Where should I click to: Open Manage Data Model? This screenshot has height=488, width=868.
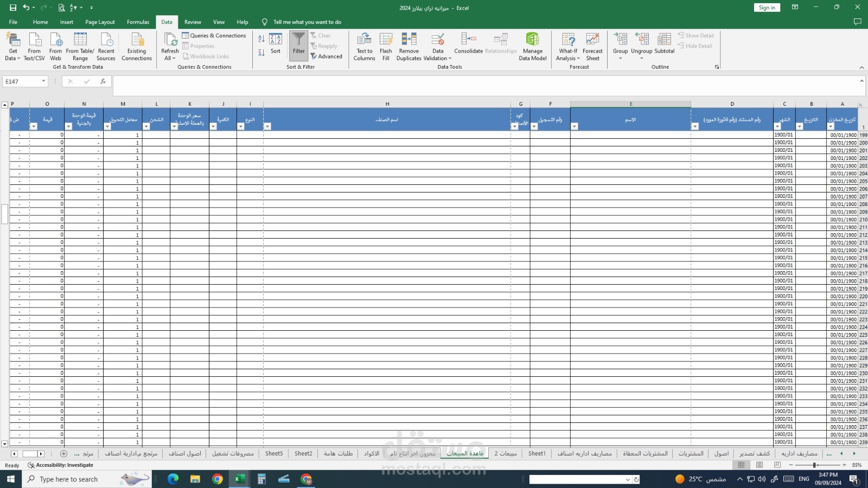pyautogui.click(x=533, y=47)
